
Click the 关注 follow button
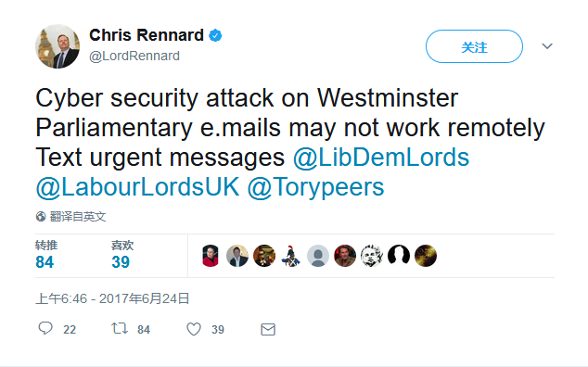point(474,46)
